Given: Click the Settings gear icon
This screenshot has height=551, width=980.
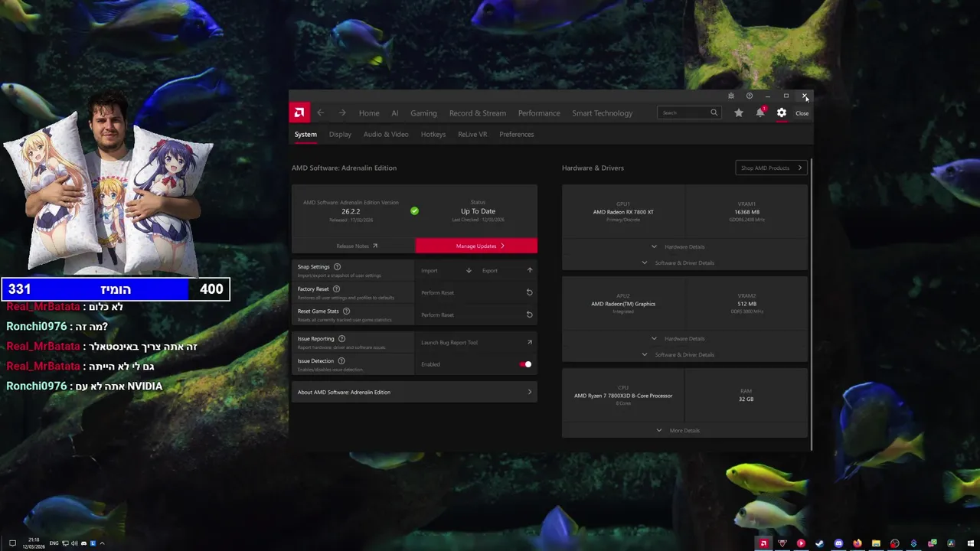Looking at the screenshot, I should point(782,112).
